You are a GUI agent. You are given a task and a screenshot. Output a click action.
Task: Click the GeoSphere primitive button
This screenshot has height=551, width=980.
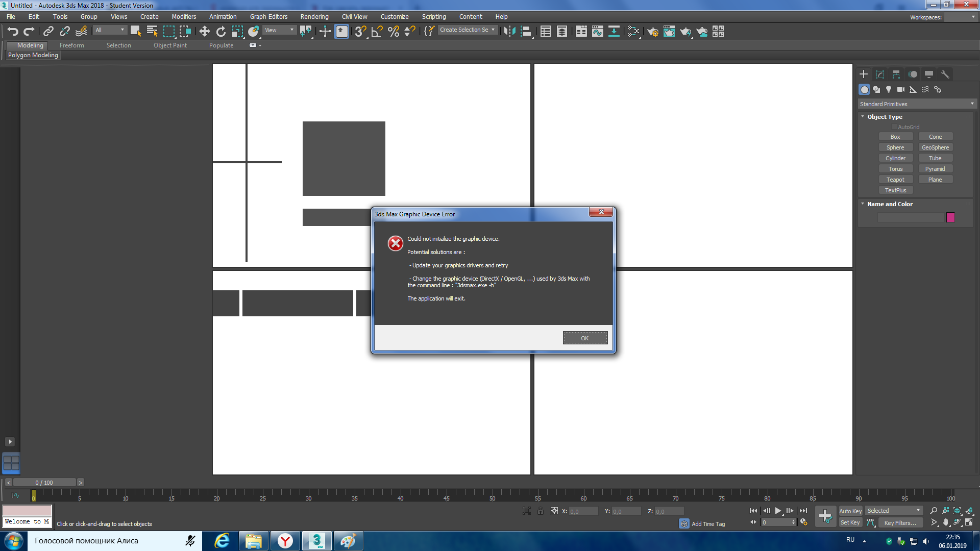click(935, 147)
